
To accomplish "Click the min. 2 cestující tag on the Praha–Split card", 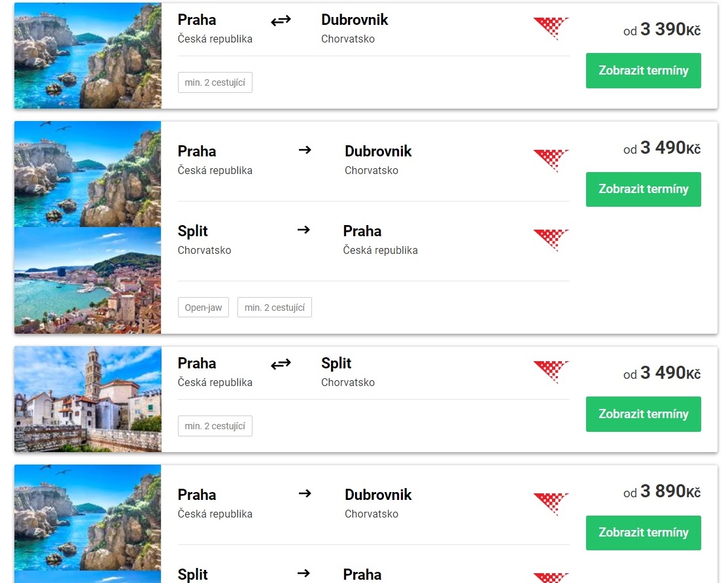I will pyautogui.click(x=215, y=426).
